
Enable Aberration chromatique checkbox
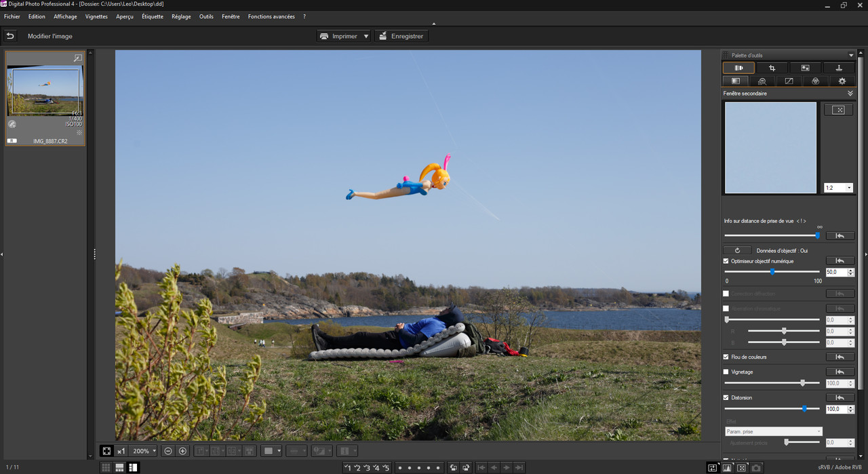[726, 309]
